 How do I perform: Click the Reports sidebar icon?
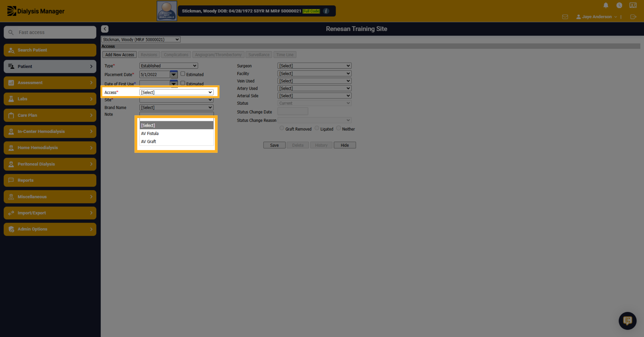pos(11,180)
